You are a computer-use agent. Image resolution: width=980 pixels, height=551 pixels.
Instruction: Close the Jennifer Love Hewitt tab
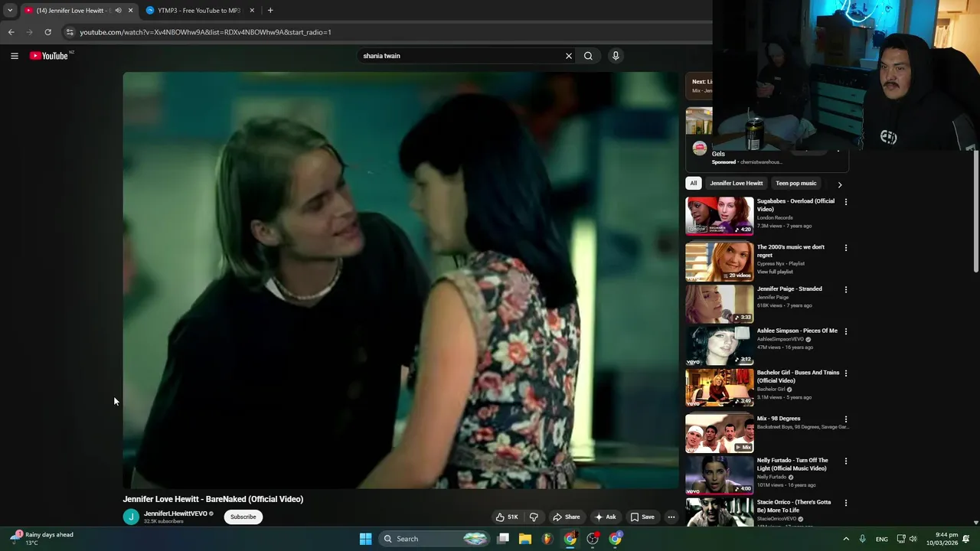coord(130,11)
